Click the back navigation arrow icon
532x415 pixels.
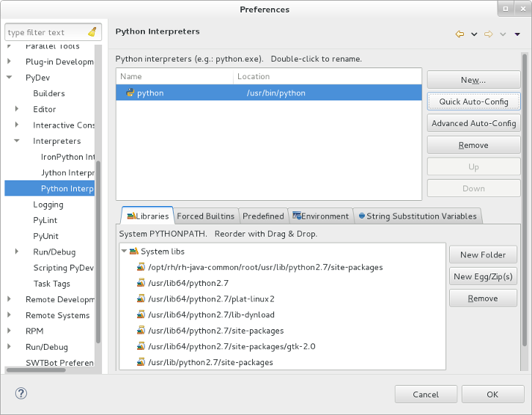click(x=459, y=34)
